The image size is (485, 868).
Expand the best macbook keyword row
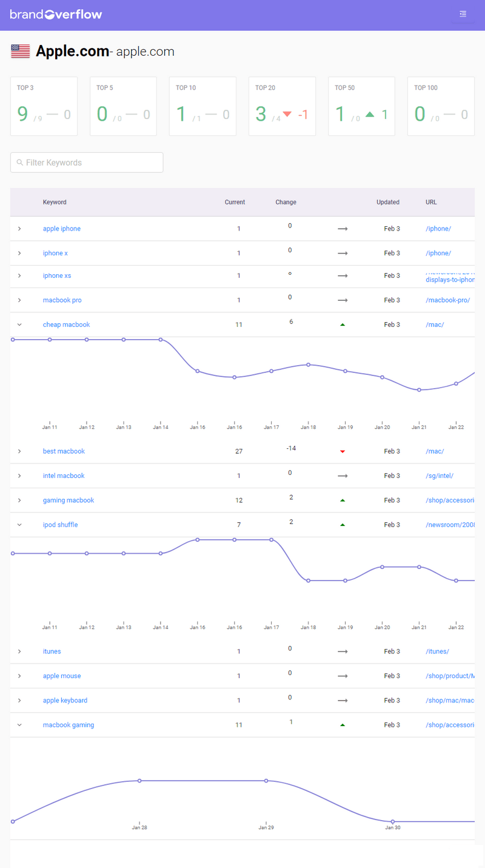pyautogui.click(x=19, y=451)
